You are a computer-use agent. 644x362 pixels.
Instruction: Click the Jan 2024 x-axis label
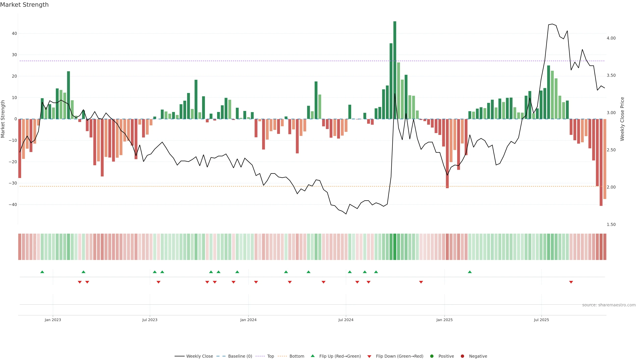click(248, 320)
